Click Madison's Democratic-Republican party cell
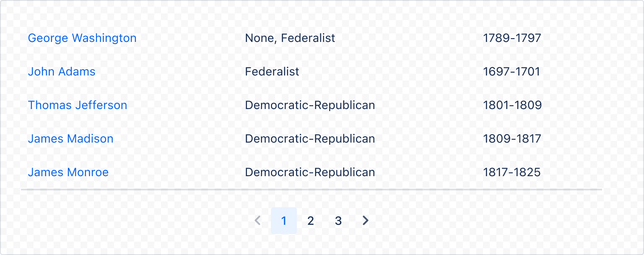Screen dimensions: 644x255 click(310, 139)
